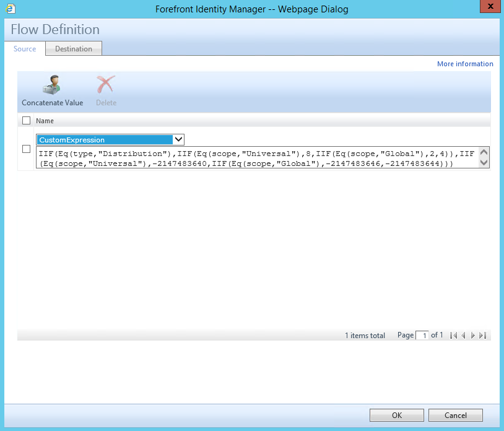Switch to the Source tab
This screenshot has height=431, width=504.
pos(25,49)
